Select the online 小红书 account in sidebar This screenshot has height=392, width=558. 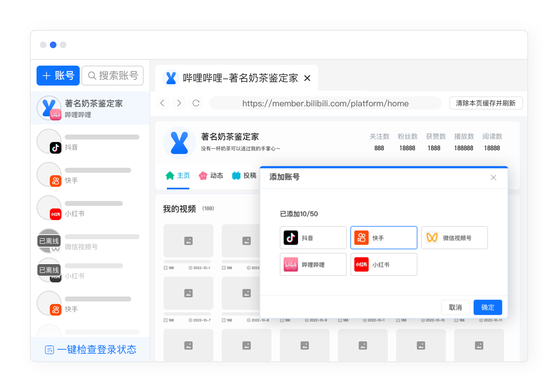click(90, 208)
